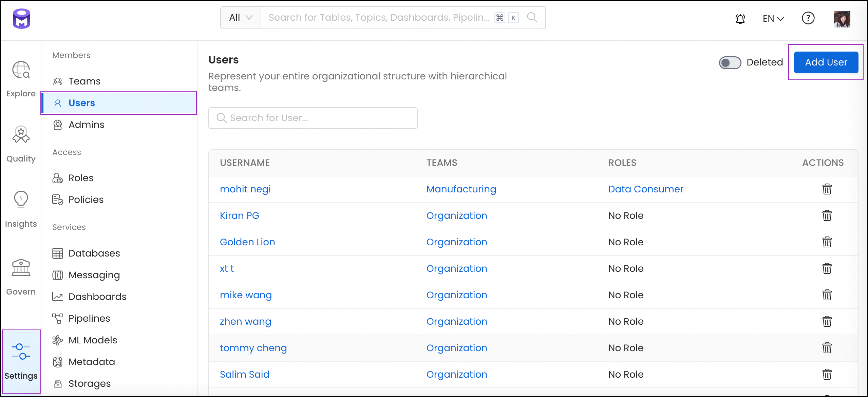The height and width of the screenshot is (397, 868).
Task: Click the global search magnifier icon
Action: (532, 17)
